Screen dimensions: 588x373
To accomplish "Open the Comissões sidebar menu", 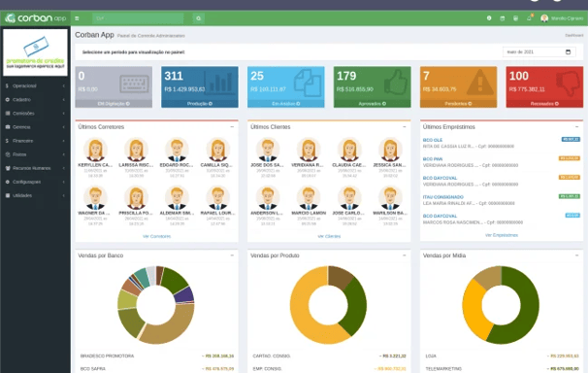I will pos(35,114).
